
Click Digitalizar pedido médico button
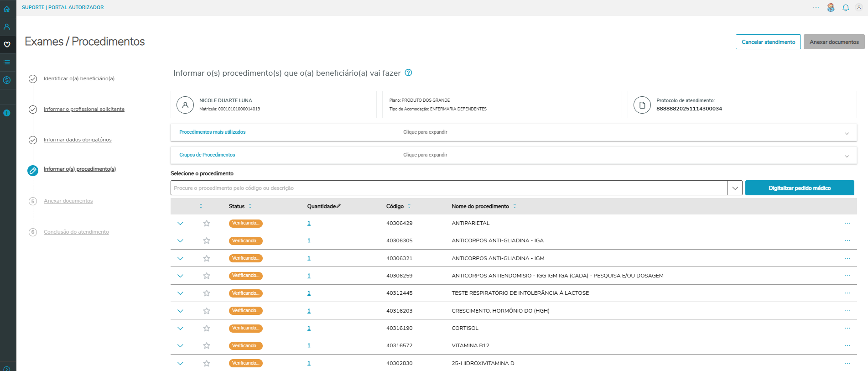pyautogui.click(x=799, y=188)
